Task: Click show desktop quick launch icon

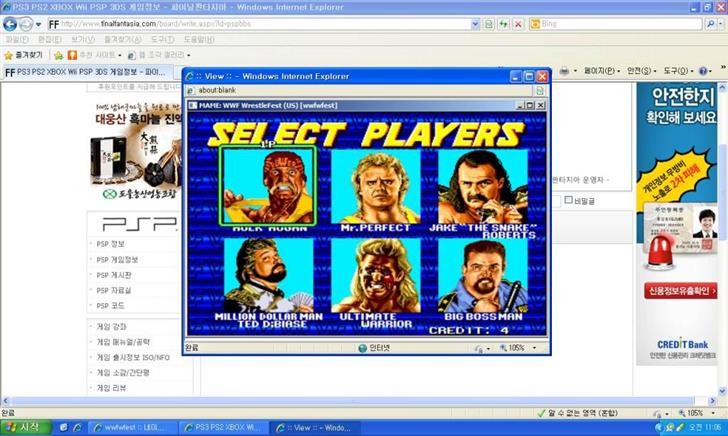Action: pyautogui.click(x=64, y=428)
